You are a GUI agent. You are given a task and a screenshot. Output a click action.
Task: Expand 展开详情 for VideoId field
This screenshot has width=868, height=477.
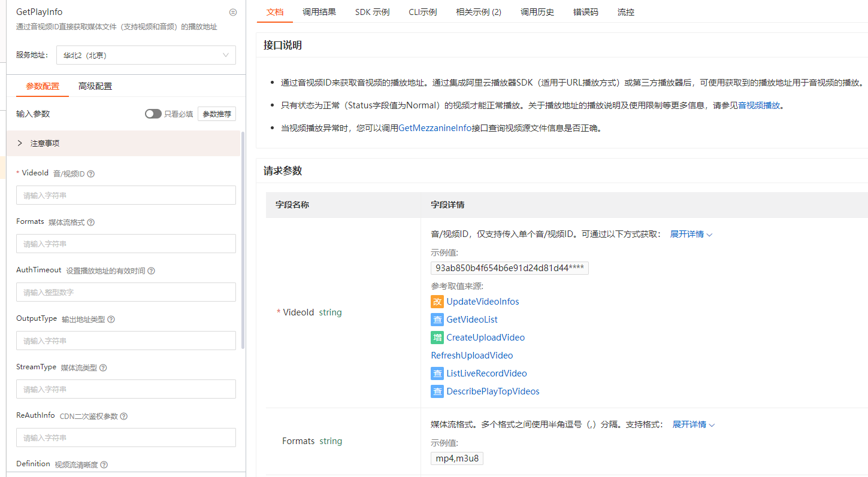[x=691, y=234]
